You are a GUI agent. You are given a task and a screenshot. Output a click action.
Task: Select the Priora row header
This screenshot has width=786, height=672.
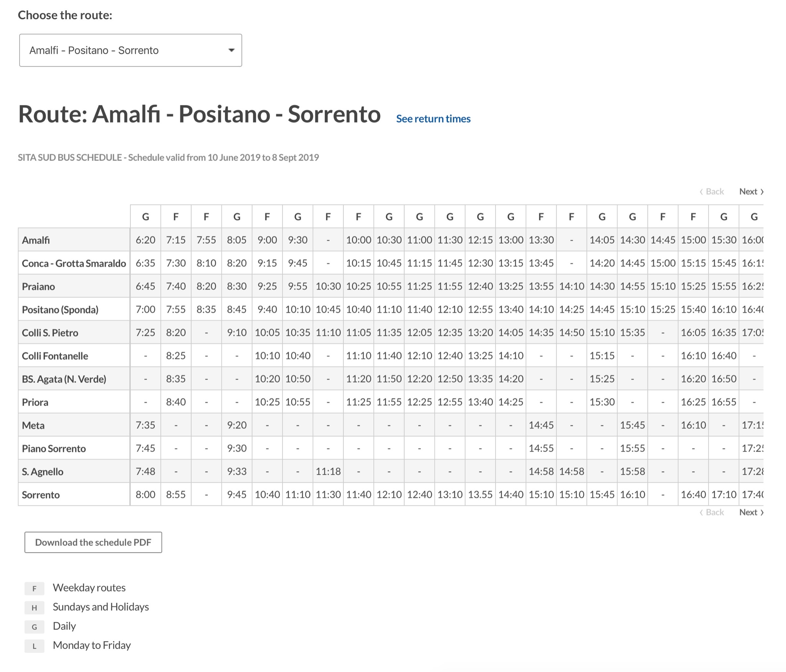tap(74, 402)
